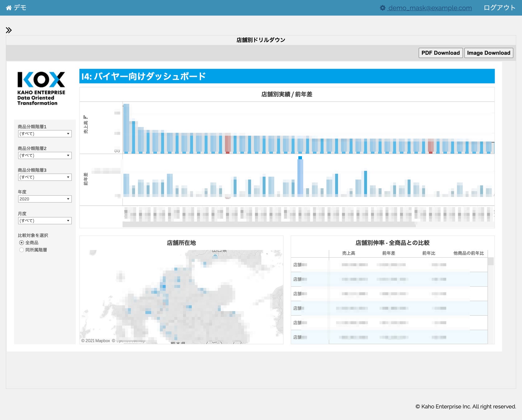Select the 全商品 radio option
522x420 pixels.
point(21,243)
